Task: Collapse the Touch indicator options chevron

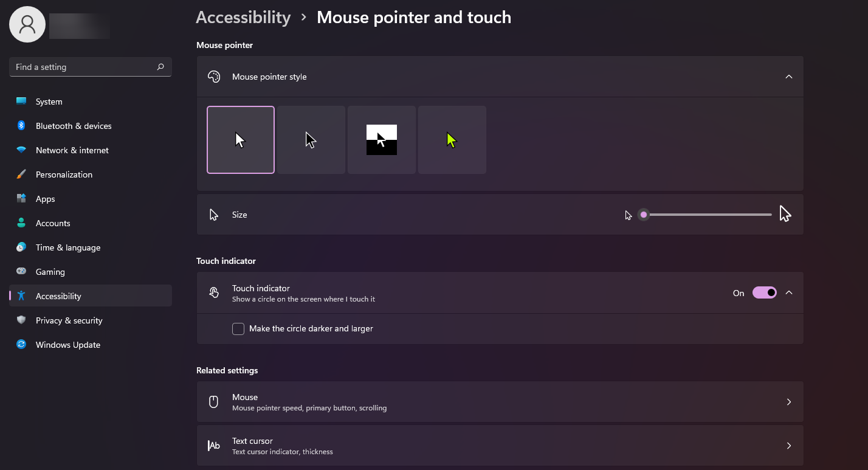Action: 789,293
